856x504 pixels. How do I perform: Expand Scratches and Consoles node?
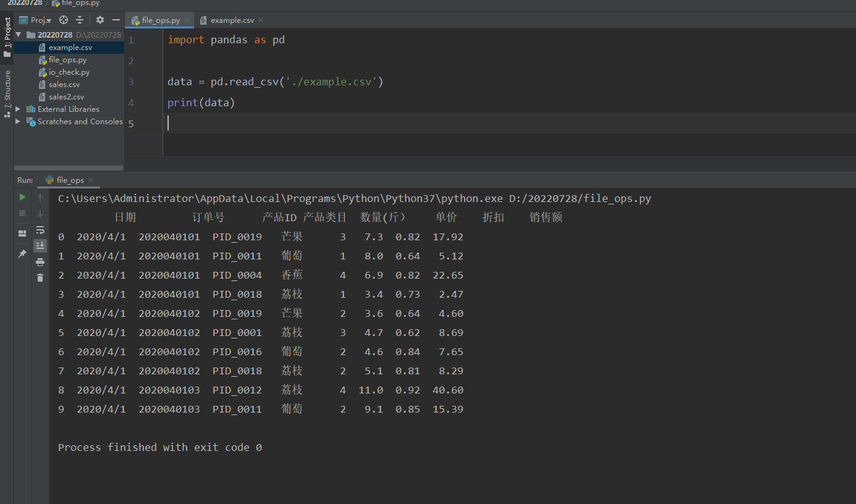click(x=18, y=122)
